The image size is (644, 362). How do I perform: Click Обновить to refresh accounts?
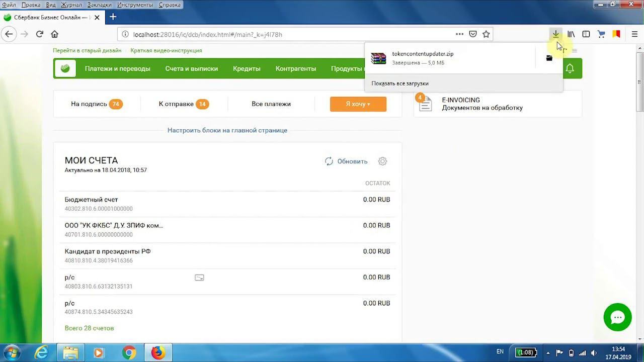[346, 161]
